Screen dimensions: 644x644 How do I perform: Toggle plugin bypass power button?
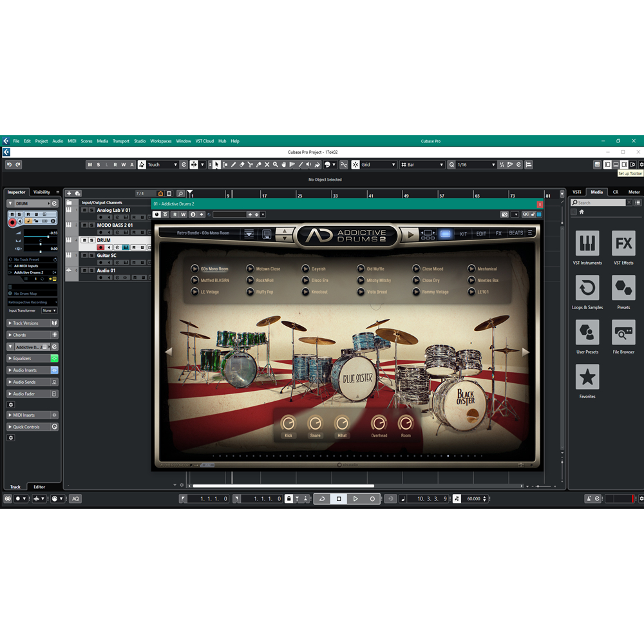[x=156, y=214]
